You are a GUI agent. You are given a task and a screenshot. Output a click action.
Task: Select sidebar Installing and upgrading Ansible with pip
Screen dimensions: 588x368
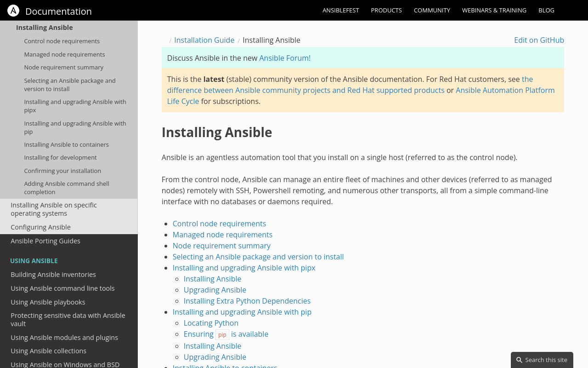tap(75, 127)
